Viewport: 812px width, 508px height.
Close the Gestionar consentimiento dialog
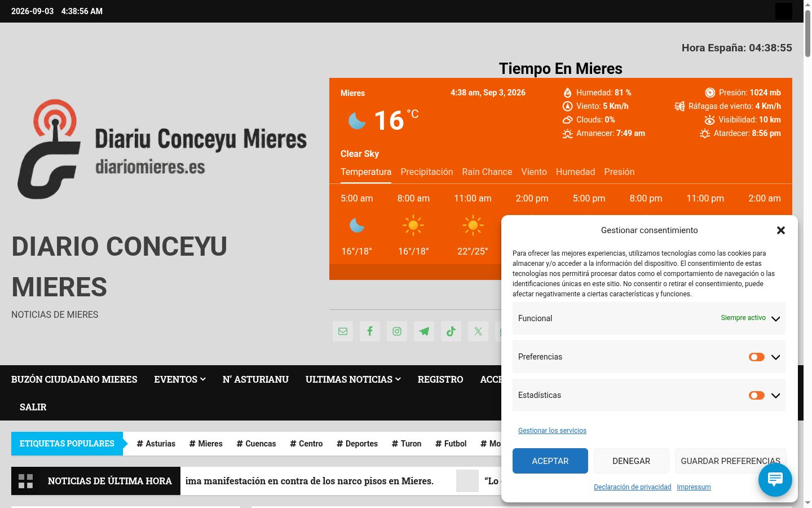pos(781,230)
